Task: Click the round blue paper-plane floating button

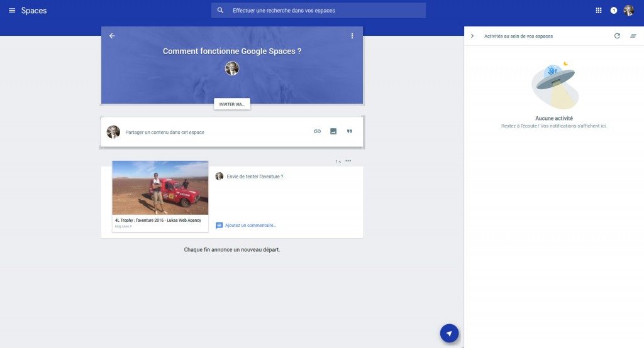Action: tap(449, 333)
